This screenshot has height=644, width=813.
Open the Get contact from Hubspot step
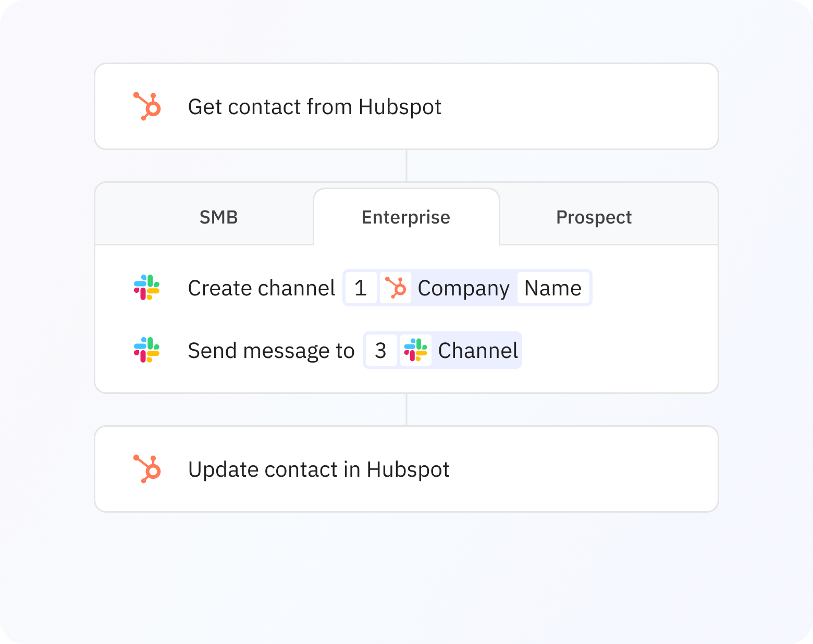(315, 106)
